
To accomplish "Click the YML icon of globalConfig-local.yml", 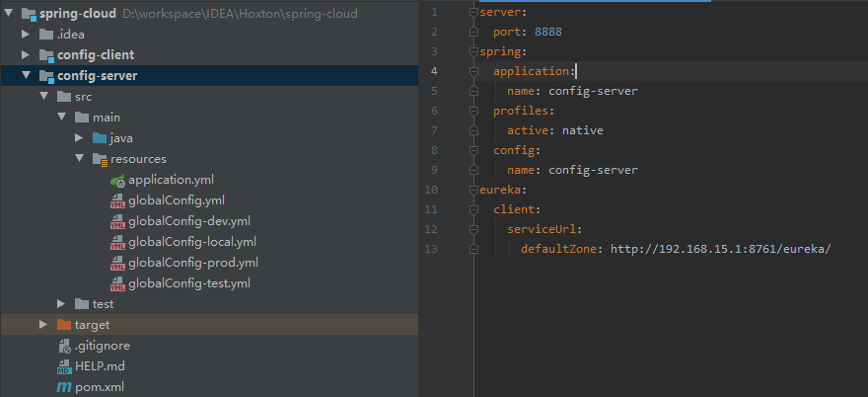I will pos(117,242).
